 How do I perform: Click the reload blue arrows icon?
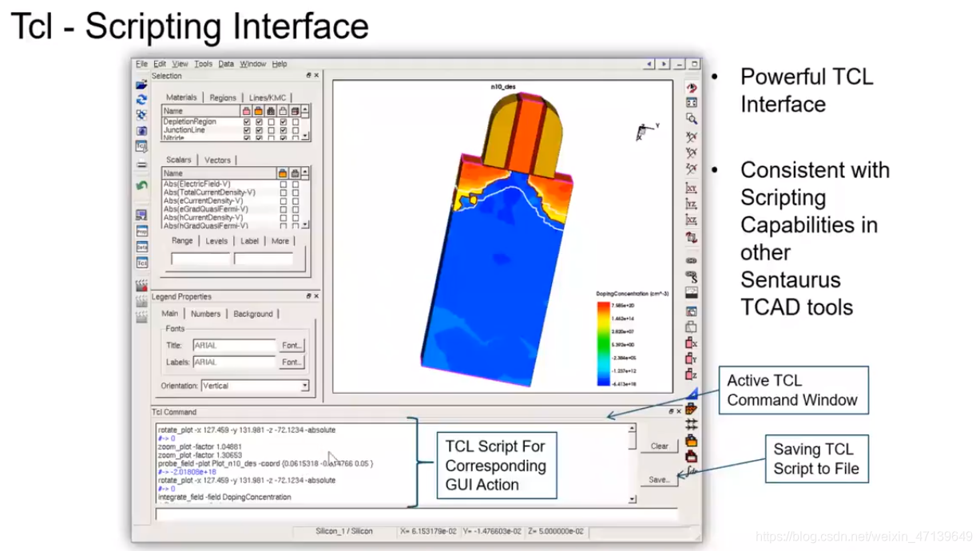click(x=141, y=100)
